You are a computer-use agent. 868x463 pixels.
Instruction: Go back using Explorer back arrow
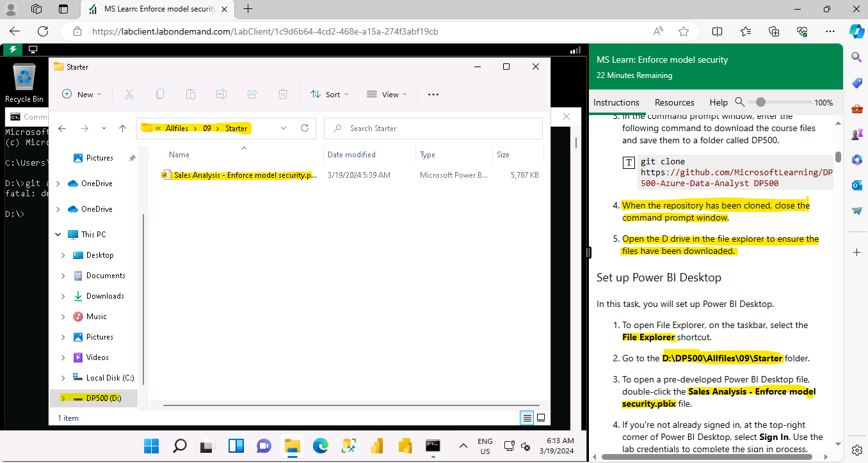click(x=62, y=129)
